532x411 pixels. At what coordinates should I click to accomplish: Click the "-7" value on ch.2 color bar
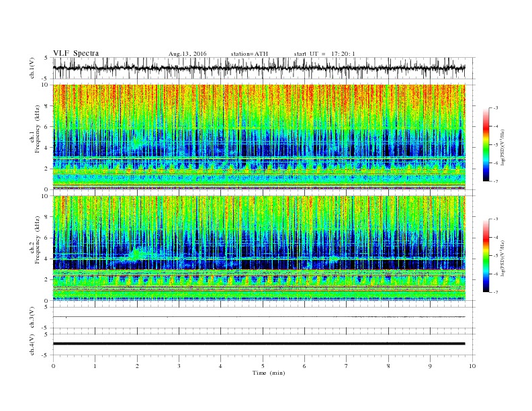pos(496,292)
